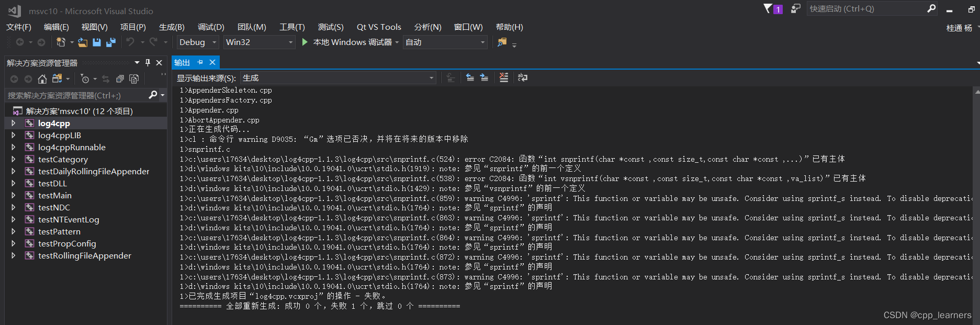Open the notifications flag icon
This screenshot has width=980, height=325.
coord(768,9)
